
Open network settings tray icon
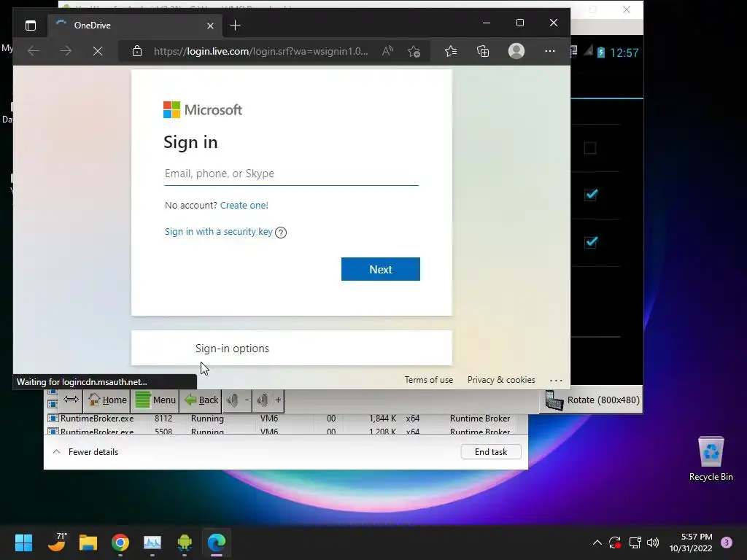635,542
